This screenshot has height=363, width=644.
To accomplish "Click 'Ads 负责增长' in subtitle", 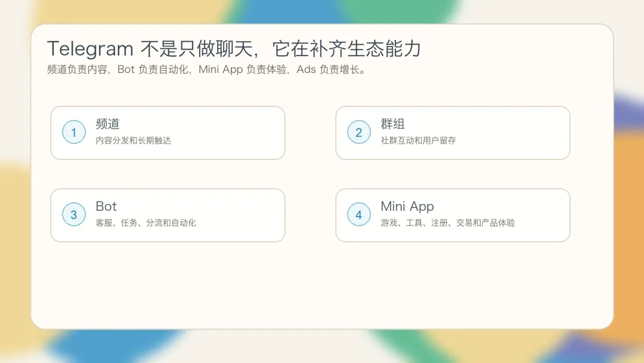I will 328,69.
